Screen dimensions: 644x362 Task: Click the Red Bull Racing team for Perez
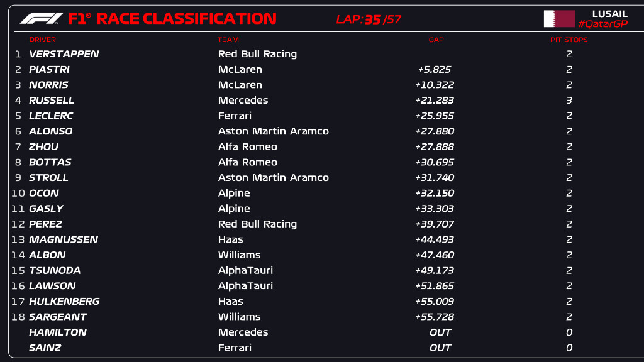click(257, 224)
